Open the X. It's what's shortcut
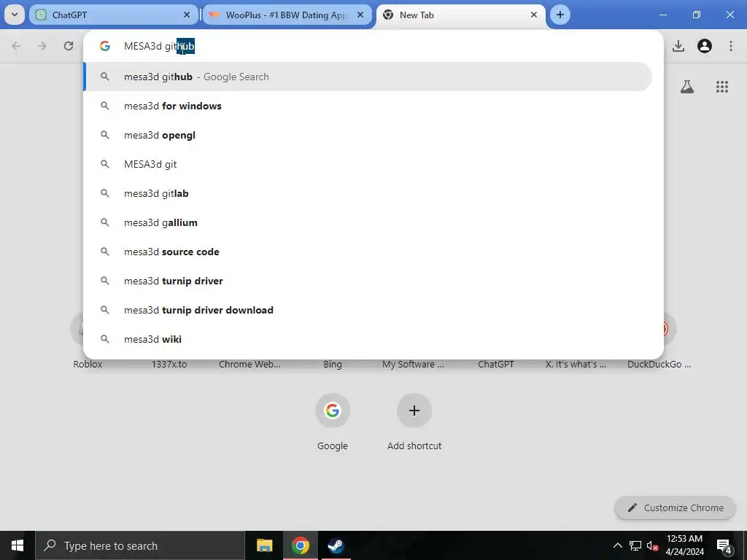The height and width of the screenshot is (560, 747). pos(576,365)
